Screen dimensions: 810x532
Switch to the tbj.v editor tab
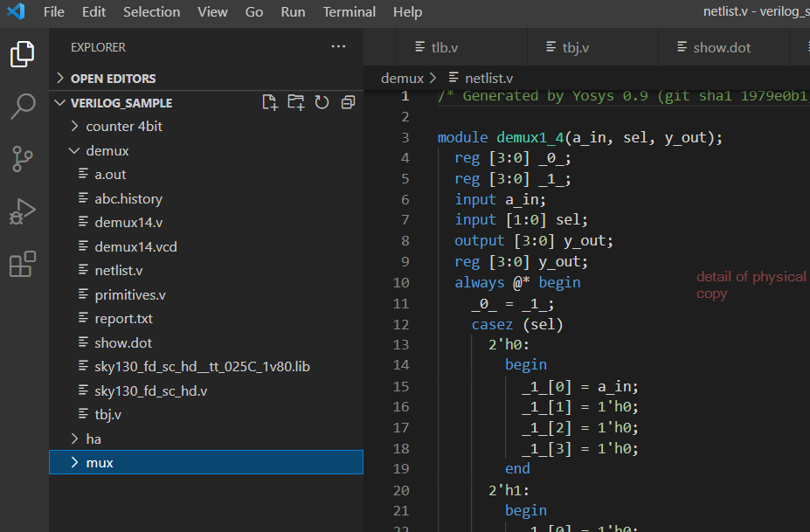pos(592,47)
